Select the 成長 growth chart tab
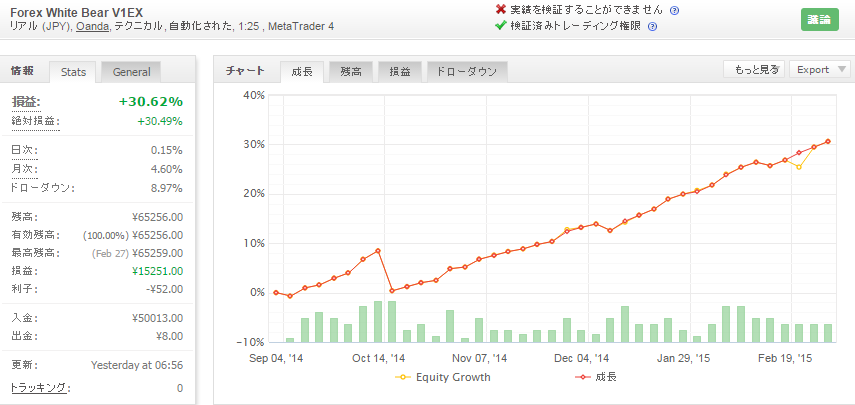 tap(302, 72)
